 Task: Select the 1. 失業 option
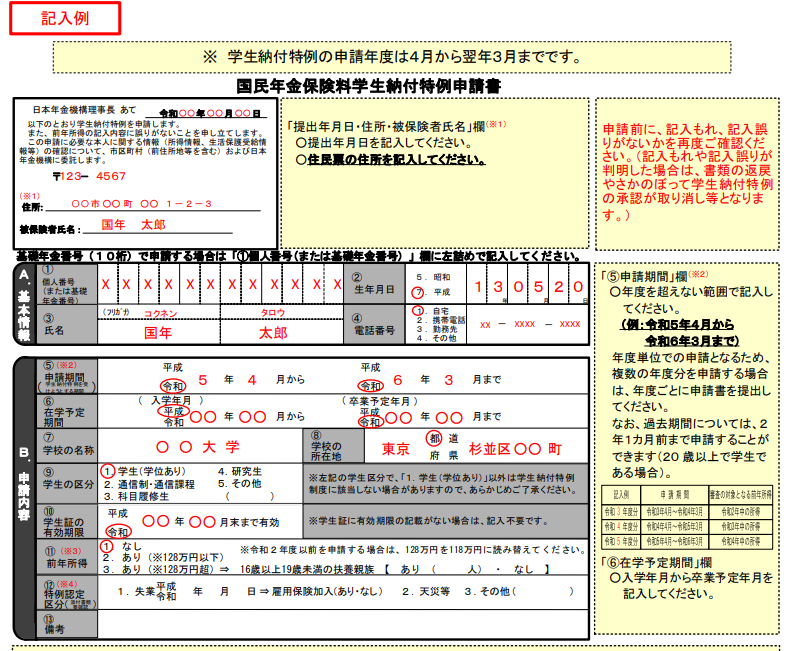tap(136, 592)
